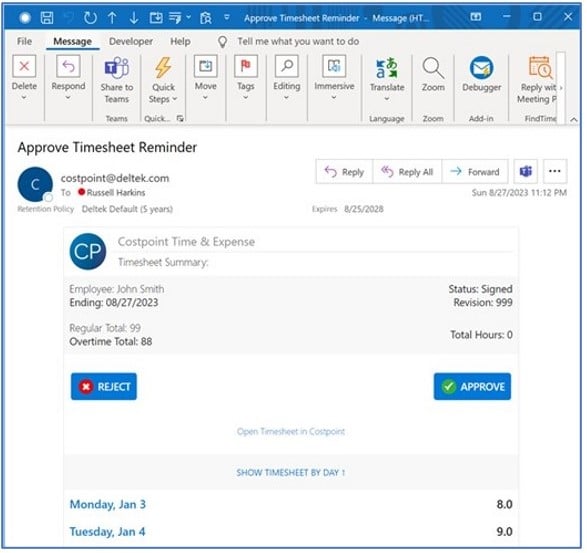Click the Tell me what you want search box
Screen dimensions: 587x553
(298, 41)
